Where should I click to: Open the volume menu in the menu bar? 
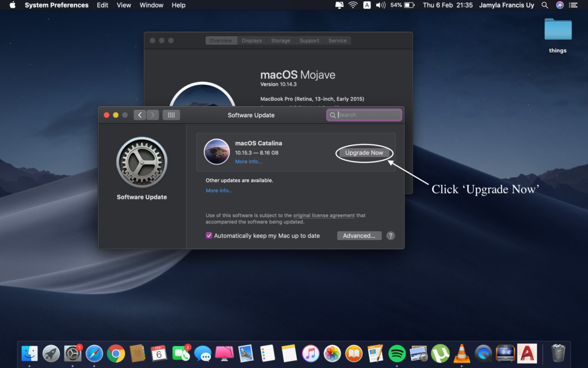(x=381, y=5)
